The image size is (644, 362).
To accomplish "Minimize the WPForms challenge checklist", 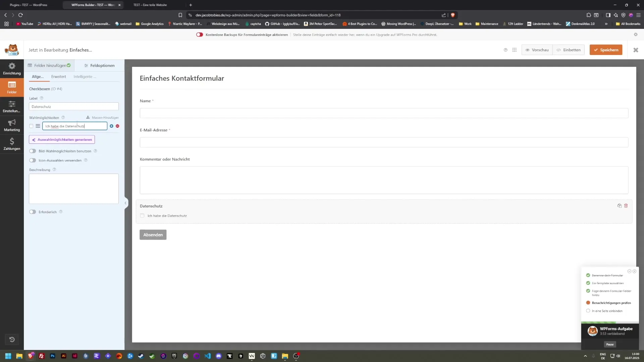I will 629,271.
